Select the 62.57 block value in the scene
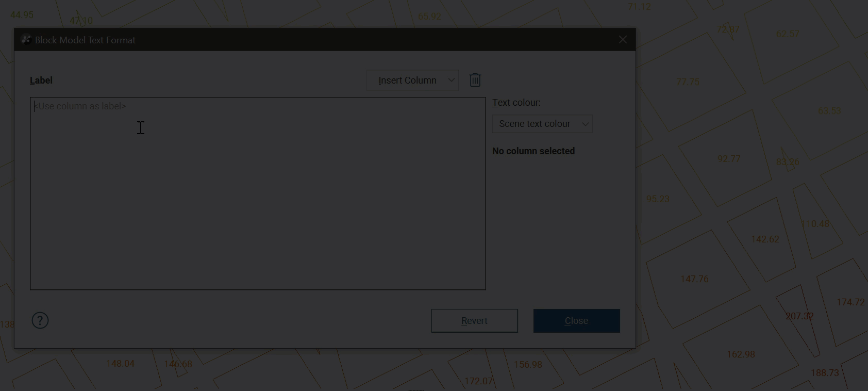This screenshot has height=391, width=868. pyautogui.click(x=788, y=34)
